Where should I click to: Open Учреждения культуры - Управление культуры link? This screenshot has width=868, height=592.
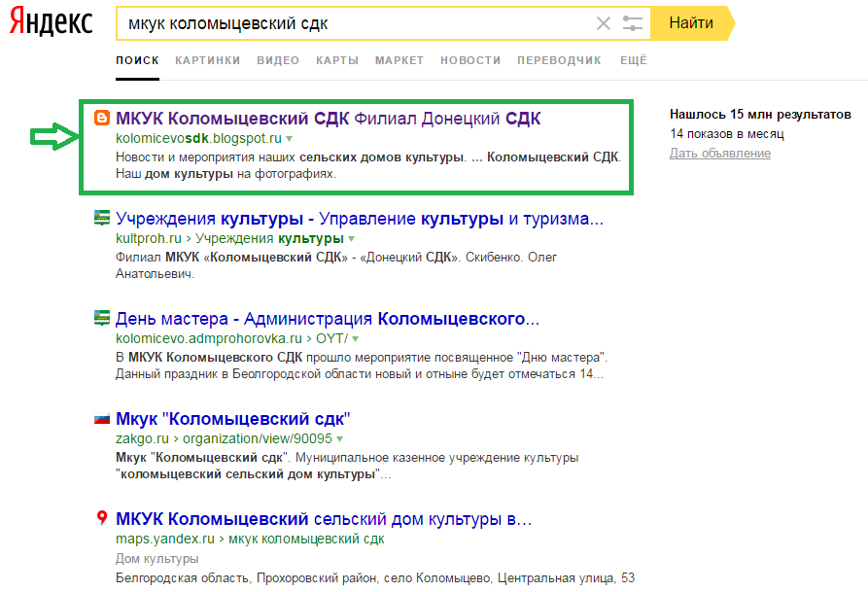[x=360, y=219]
